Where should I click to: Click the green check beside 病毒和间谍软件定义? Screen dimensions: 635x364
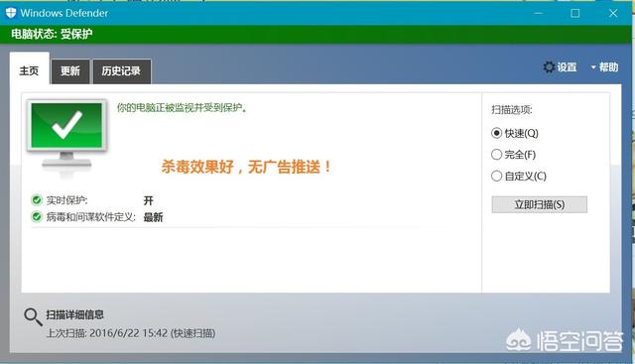coord(37,217)
